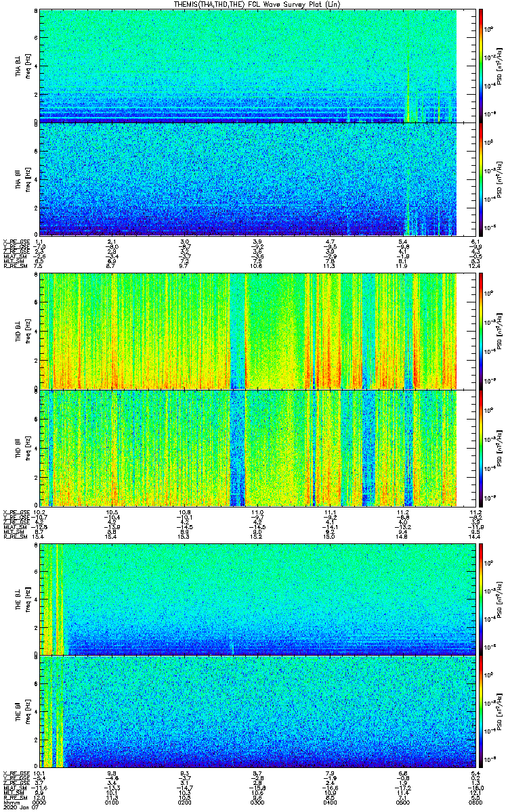Image resolution: width=508 pixels, height=812 pixels.
Task: Click the THE B-parallel freq [Hz] axis label
Action: pyautogui.click(x=28, y=713)
